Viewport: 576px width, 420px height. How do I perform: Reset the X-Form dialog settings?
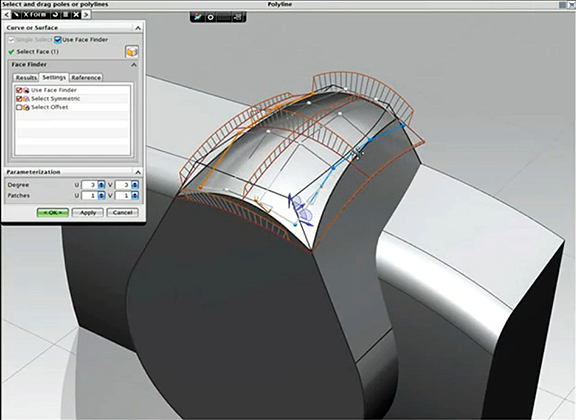tap(55, 15)
